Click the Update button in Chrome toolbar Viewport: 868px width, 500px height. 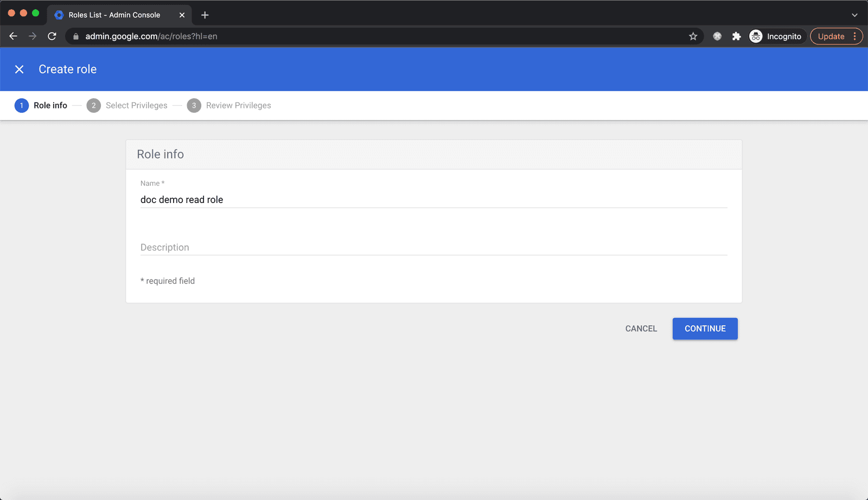pyautogui.click(x=831, y=36)
